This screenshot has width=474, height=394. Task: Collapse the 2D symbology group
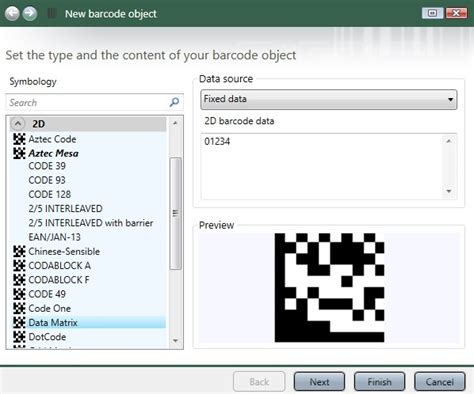point(18,124)
